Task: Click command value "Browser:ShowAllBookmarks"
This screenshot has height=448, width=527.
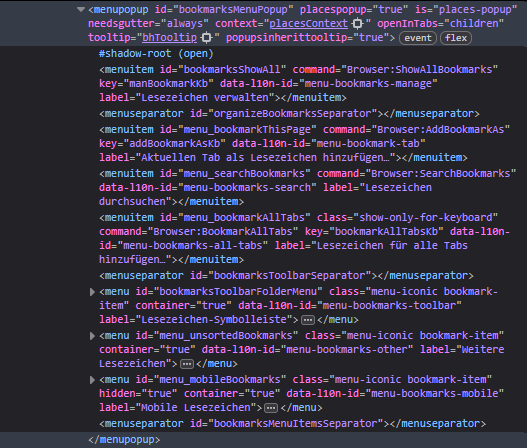Action: coord(419,70)
